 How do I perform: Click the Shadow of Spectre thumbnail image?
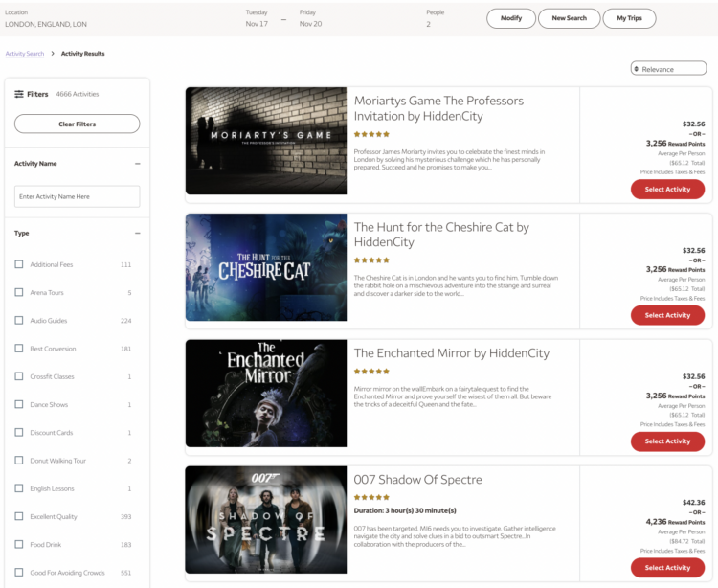(266, 519)
